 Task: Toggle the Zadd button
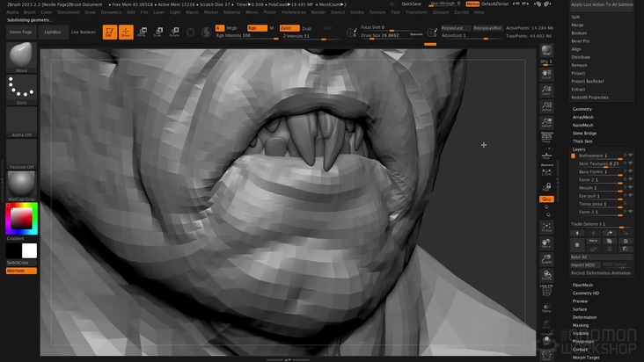pos(288,28)
